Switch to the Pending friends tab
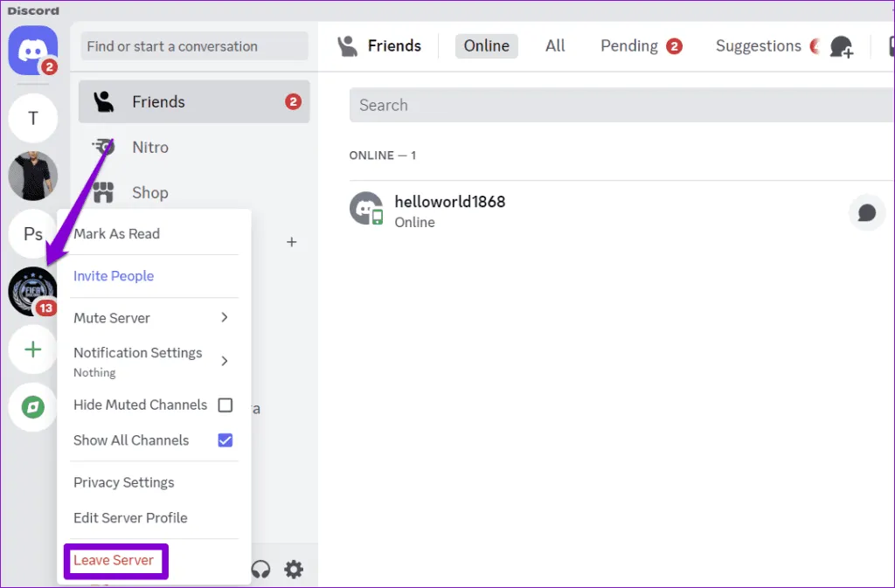Image resolution: width=895 pixels, height=588 pixels. tap(629, 46)
